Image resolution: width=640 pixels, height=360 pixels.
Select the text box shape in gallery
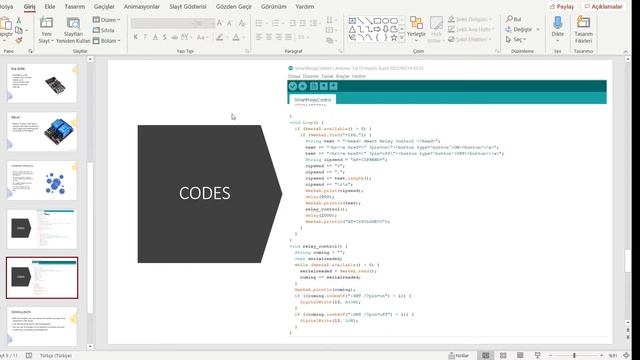click(x=352, y=21)
